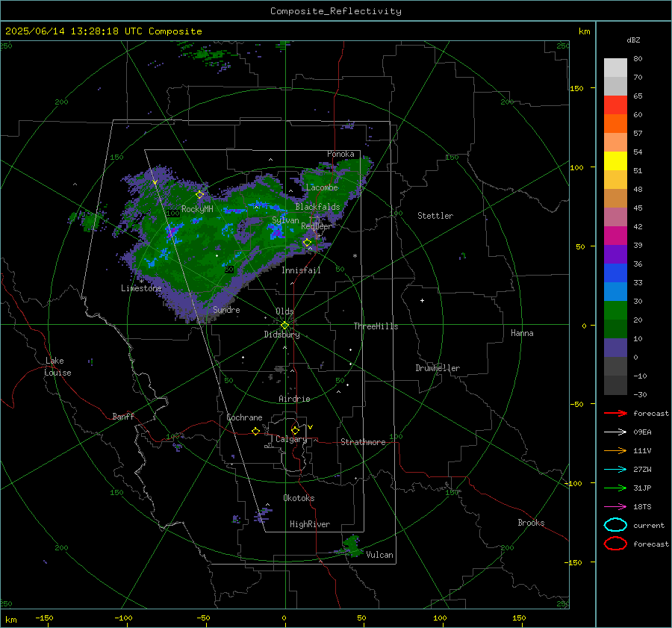672x628 pixels.
Task: Click the red 'forecast' ellipse legend icon
Action: tap(615, 544)
